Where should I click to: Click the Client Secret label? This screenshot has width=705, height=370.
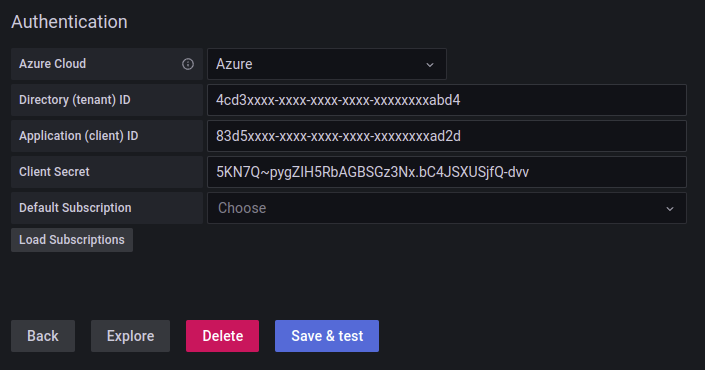tap(54, 172)
